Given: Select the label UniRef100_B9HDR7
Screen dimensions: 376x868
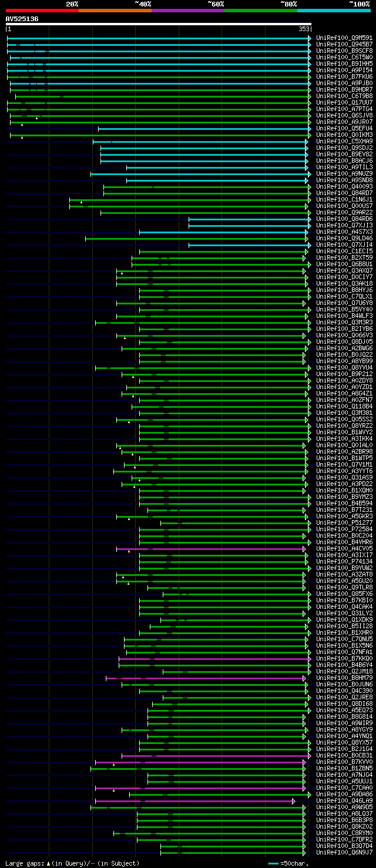Looking at the screenshot, I should pyautogui.click(x=344, y=90).
